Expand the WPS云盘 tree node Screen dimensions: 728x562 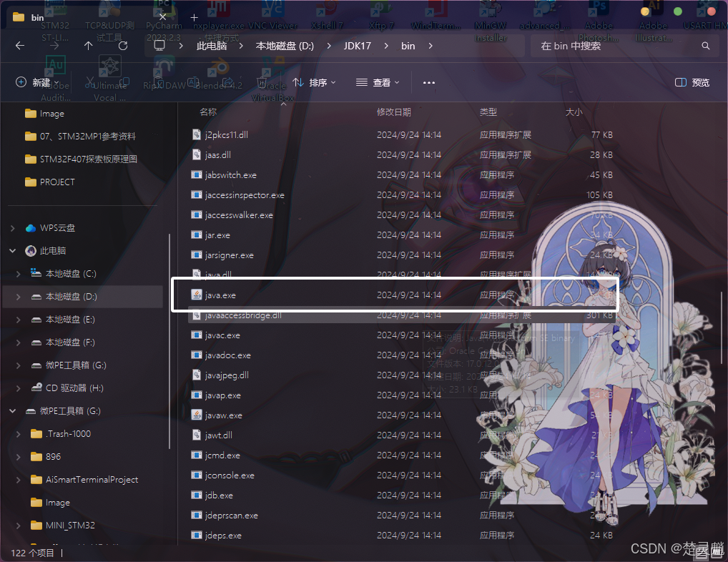(13, 228)
